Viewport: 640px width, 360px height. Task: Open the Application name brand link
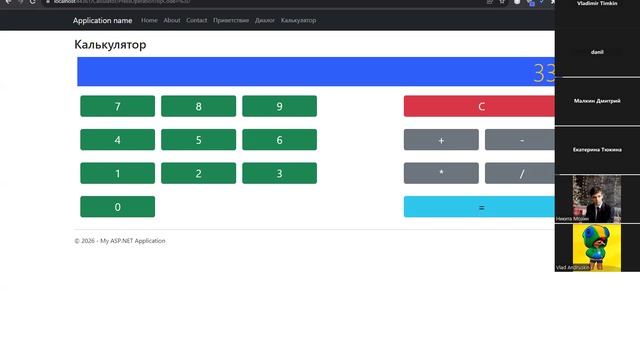(x=102, y=20)
